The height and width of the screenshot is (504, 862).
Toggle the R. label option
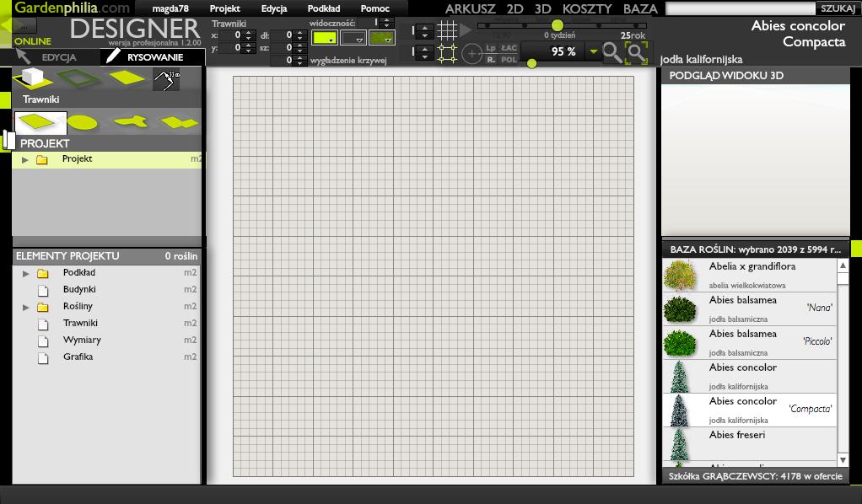(x=490, y=59)
